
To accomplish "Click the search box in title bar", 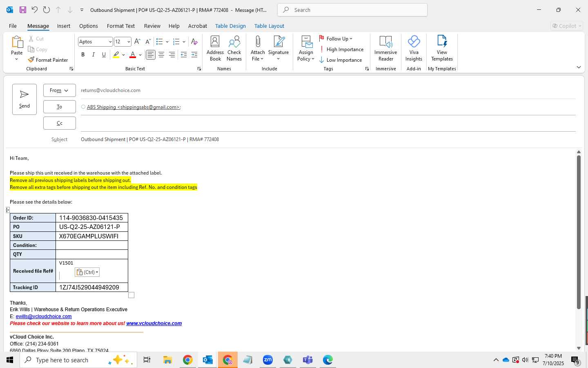I will tap(352, 10).
